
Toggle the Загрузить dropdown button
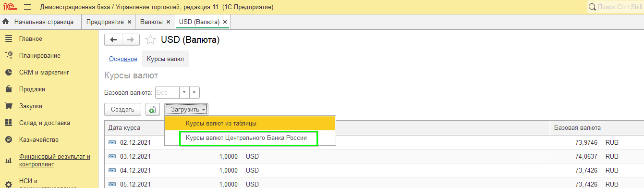point(186,109)
